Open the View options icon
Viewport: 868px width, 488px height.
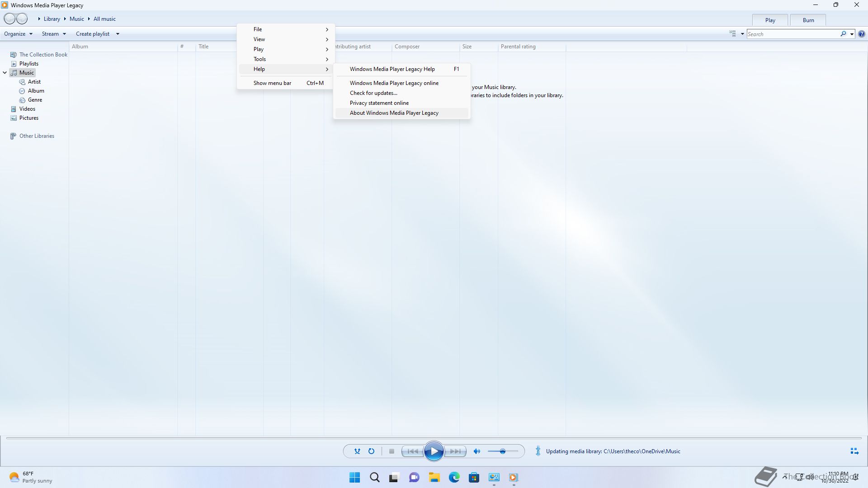[x=732, y=34]
